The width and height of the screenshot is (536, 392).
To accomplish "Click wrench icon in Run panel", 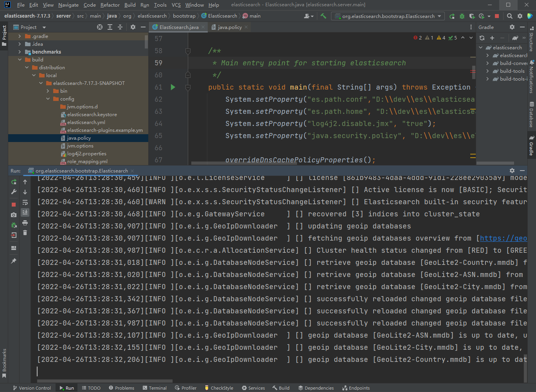I will (x=14, y=192).
